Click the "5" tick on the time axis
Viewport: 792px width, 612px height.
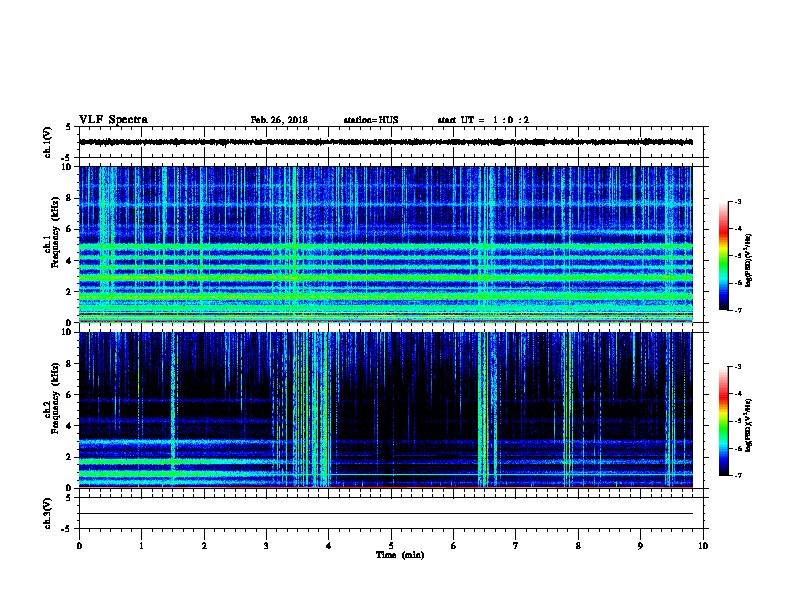click(391, 545)
